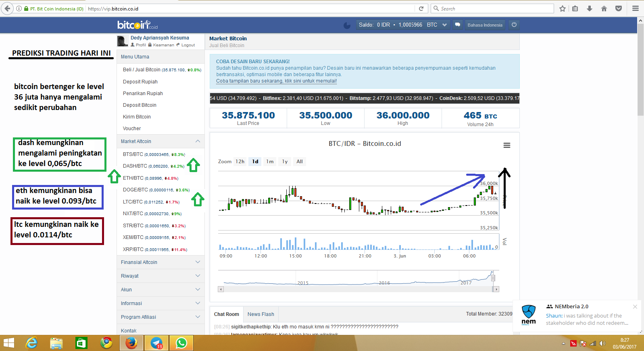This screenshot has height=351, width=644.
Task: Show hidden system tray icons
Action: point(563,344)
